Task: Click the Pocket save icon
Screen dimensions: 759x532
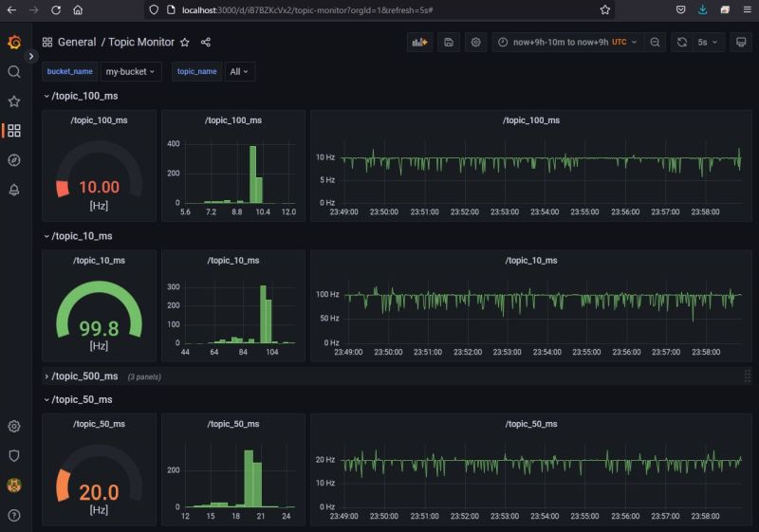Action: point(680,9)
